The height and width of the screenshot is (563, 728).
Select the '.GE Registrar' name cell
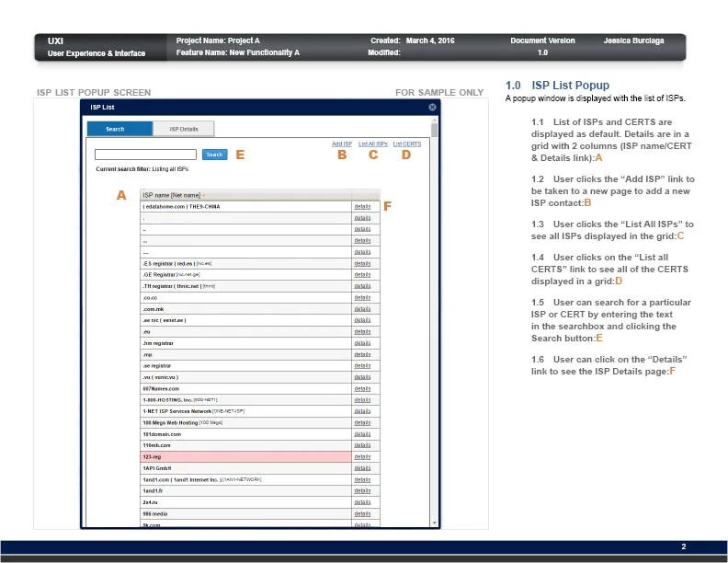pyautogui.click(x=246, y=275)
